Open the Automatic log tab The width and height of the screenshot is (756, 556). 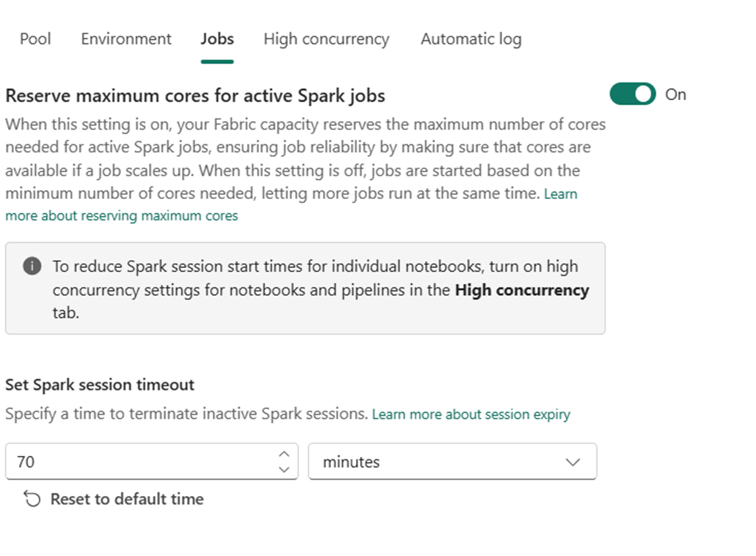[x=471, y=40]
